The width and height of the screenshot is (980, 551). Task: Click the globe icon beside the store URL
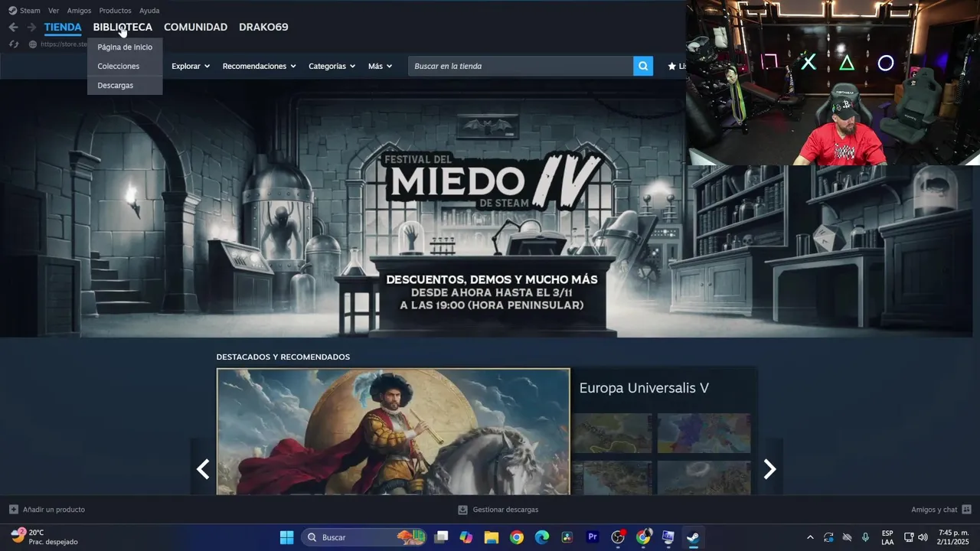click(33, 44)
